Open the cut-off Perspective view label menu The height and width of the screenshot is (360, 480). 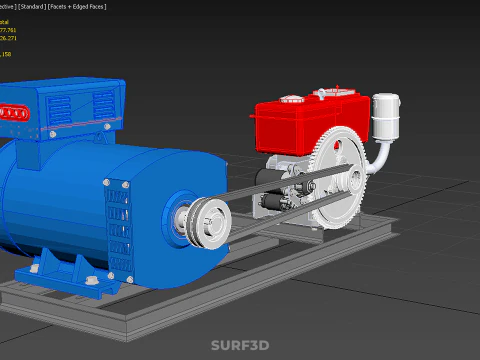(8, 7)
